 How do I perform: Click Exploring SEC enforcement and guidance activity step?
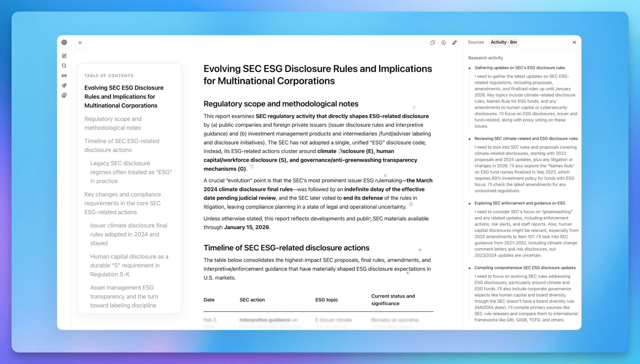tap(519, 203)
